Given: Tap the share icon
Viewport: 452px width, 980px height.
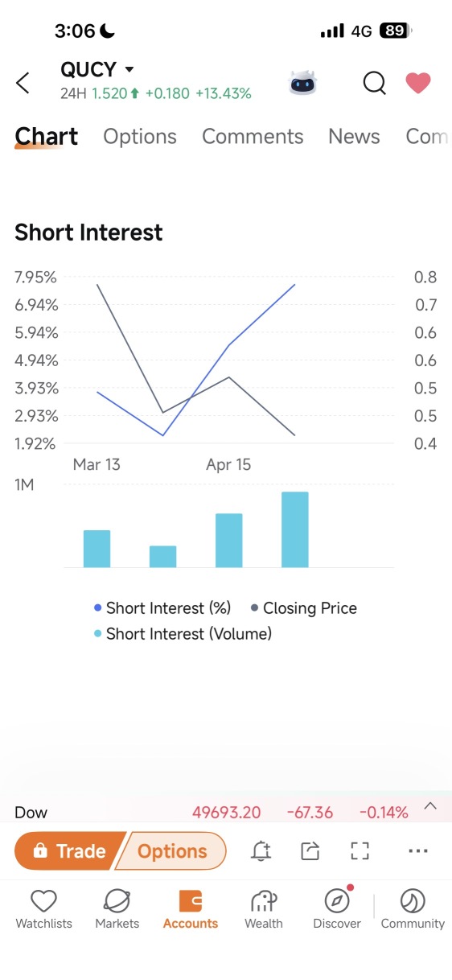Looking at the screenshot, I should pyautogui.click(x=310, y=851).
